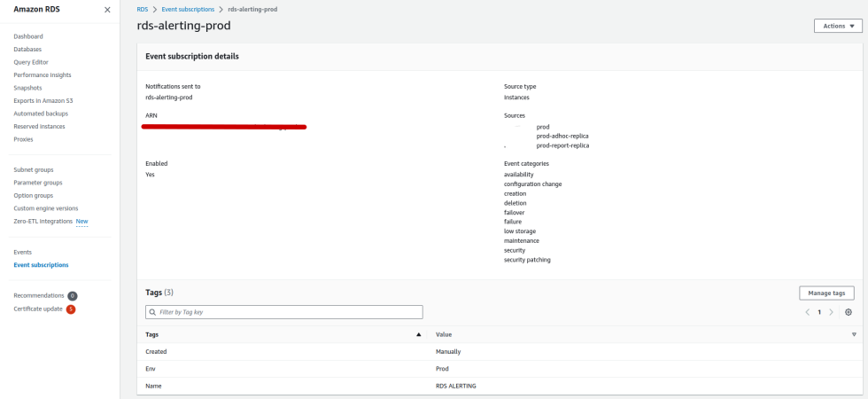Open RDS breadcrumb link
Screen dimensions: 868x399
click(143, 10)
